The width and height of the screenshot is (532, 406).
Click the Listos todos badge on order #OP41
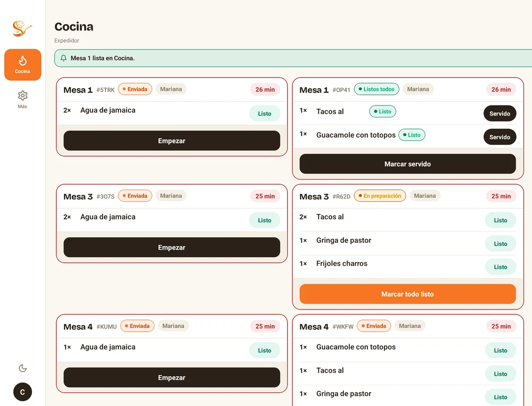376,89
